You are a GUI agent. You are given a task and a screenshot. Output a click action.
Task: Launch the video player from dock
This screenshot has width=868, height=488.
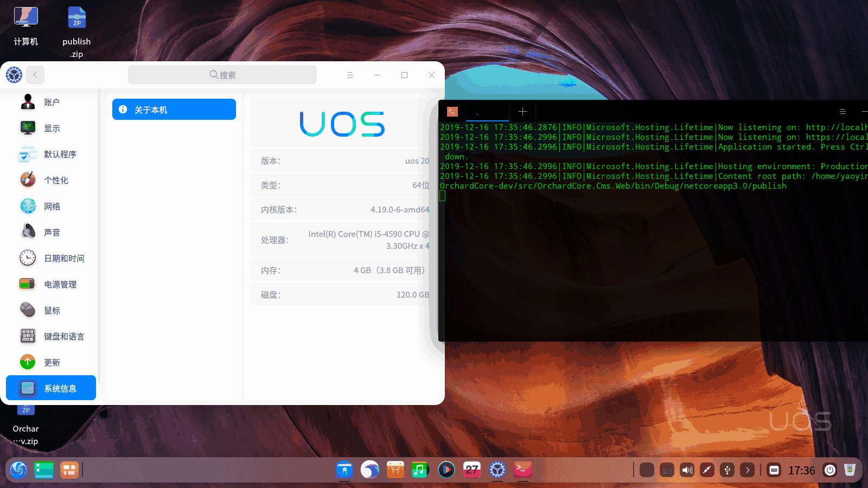(x=446, y=470)
